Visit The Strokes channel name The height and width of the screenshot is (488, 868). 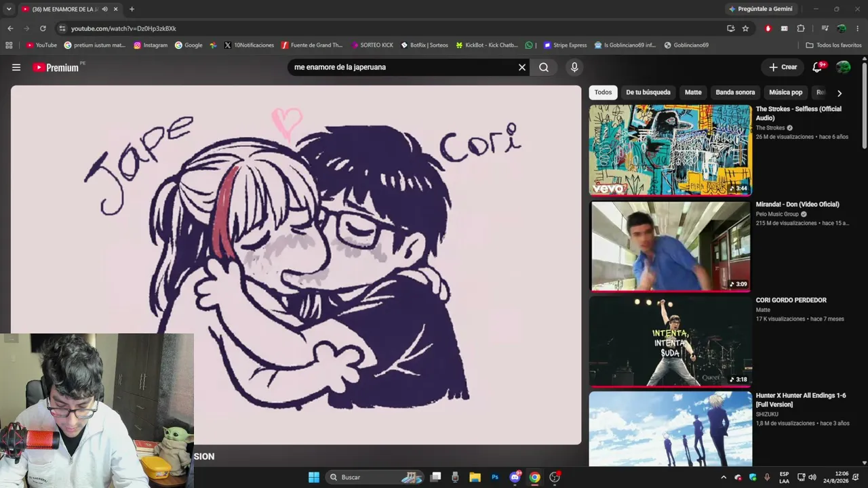[x=770, y=128]
